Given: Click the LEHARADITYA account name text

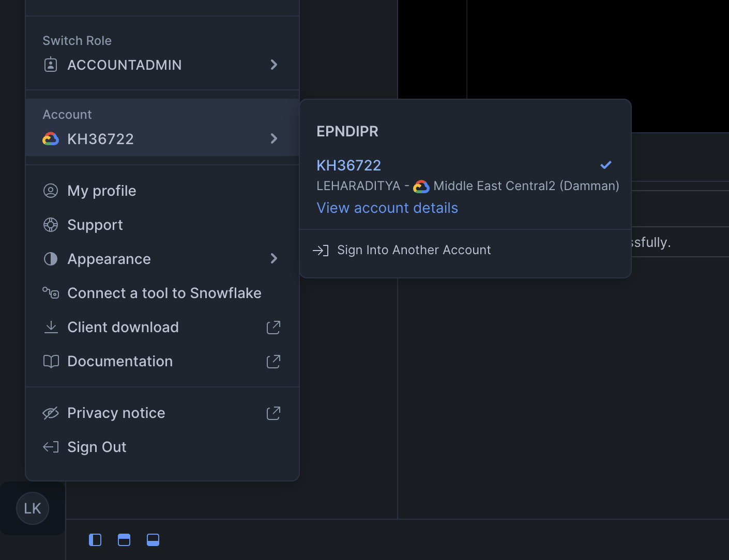Looking at the screenshot, I should (x=358, y=186).
